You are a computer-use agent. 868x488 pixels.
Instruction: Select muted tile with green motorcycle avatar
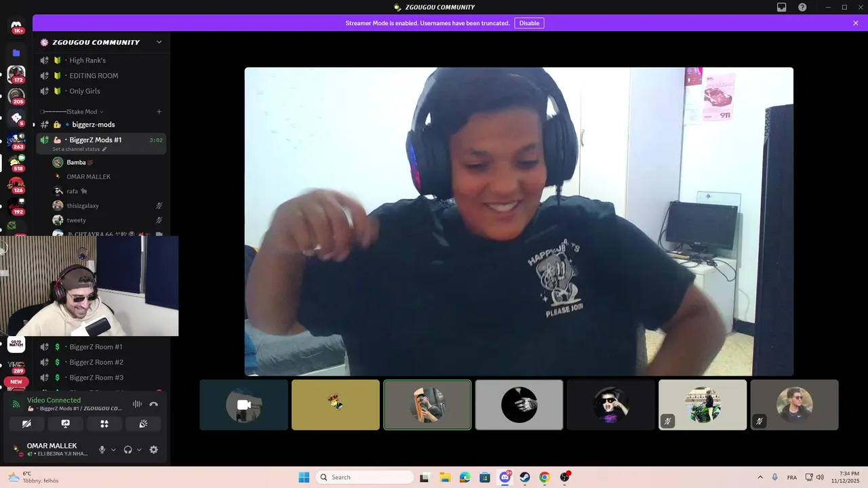pyautogui.click(x=703, y=405)
